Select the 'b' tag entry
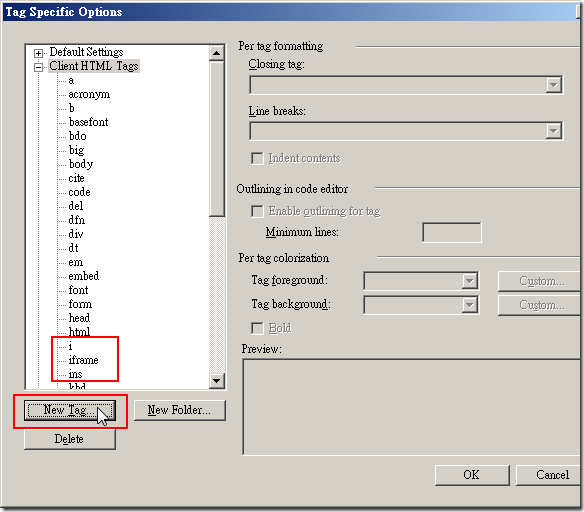 [x=72, y=108]
